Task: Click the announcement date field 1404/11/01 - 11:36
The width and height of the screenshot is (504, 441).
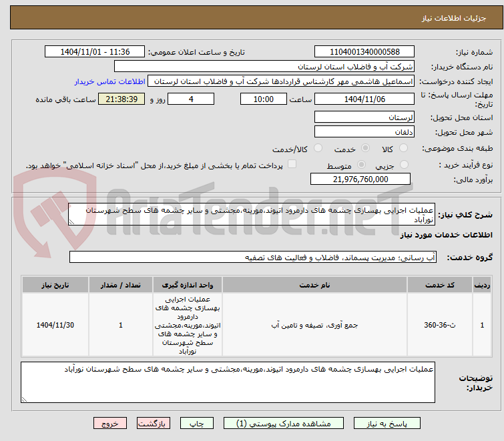Action: 95,52
